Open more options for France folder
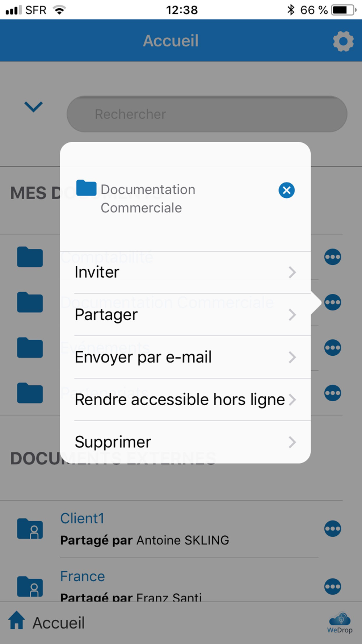This screenshot has height=644, width=362. click(333, 587)
